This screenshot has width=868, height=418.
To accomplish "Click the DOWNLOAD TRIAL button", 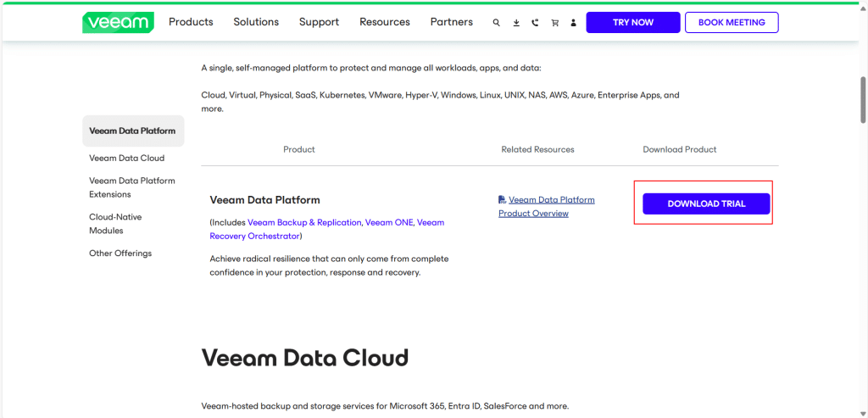I will tap(706, 203).
